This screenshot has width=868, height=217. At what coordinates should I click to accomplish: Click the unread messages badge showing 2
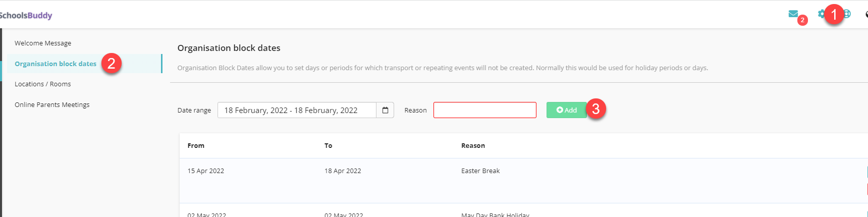(802, 20)
